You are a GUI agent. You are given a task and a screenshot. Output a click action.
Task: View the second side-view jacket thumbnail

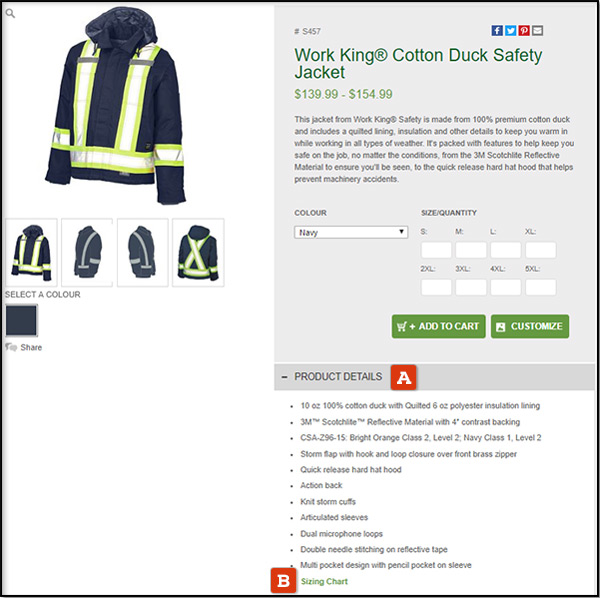(143, 253)
